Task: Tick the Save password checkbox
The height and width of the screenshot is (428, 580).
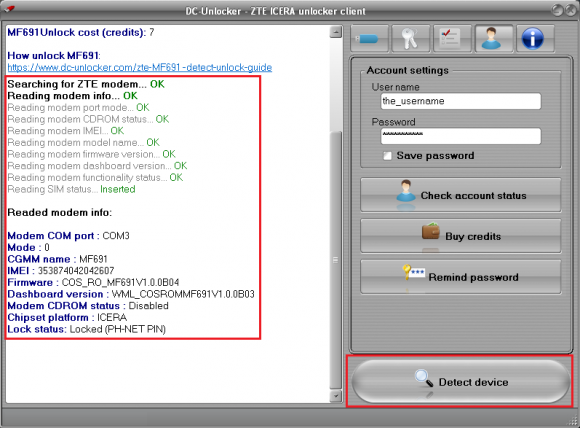Action: [x=387, y=156]
